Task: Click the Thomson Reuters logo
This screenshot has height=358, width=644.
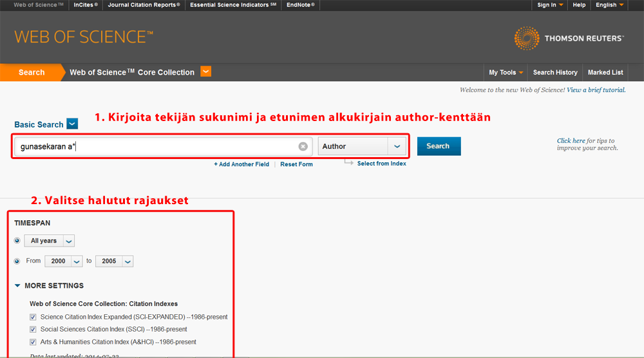Action: click(x=569, y=38)
